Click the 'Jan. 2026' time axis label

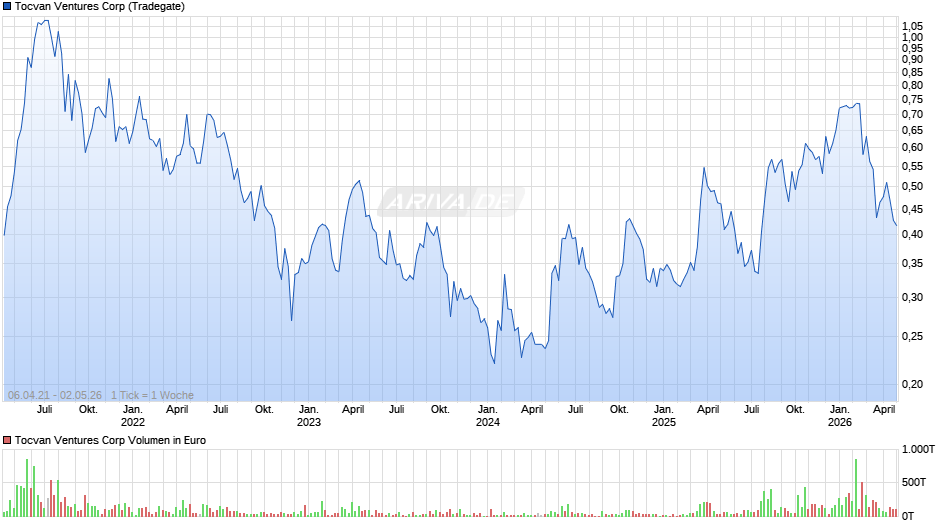pos(840,416)
